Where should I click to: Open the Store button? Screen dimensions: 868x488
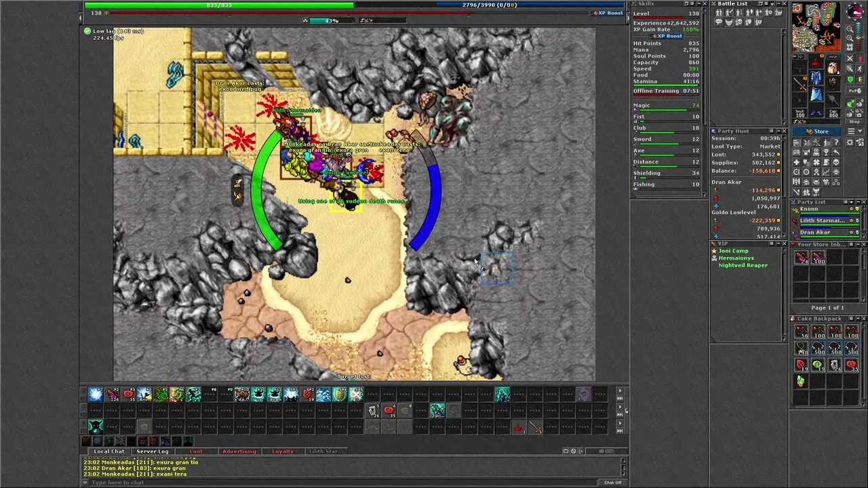coord(816,131)
